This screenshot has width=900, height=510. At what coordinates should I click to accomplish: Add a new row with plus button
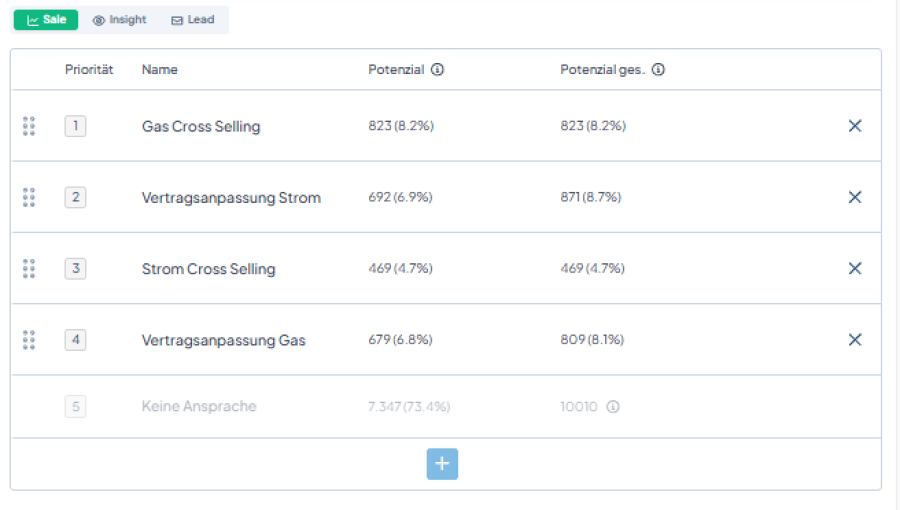[442, 464]
